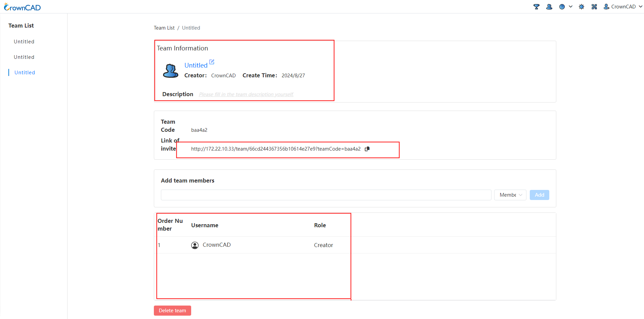Select the CrownCAD username in member table
This screenshot has width=644, height=319.
(x=217, y=245)
